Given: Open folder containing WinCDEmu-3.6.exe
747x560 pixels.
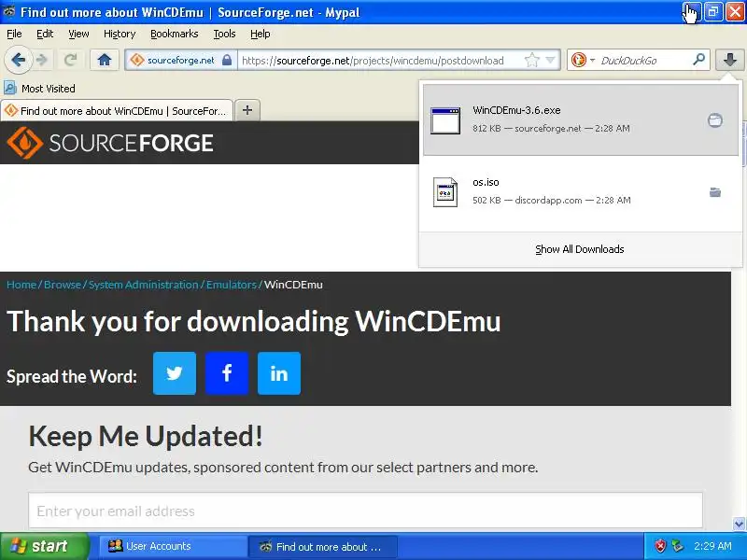Looking at the screenshot, I should pos(714,120).
